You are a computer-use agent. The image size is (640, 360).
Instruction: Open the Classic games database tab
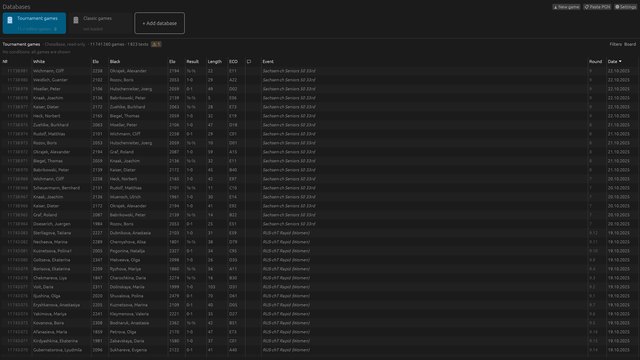100,23
